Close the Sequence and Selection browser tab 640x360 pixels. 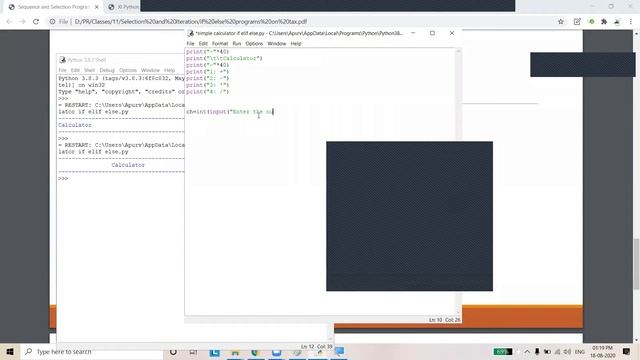coord(97,7)
